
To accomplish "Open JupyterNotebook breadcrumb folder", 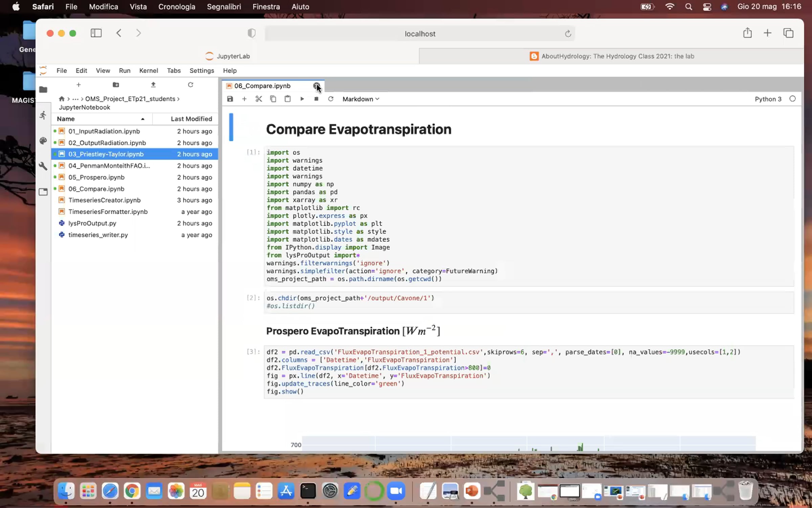I will [85, 107].
